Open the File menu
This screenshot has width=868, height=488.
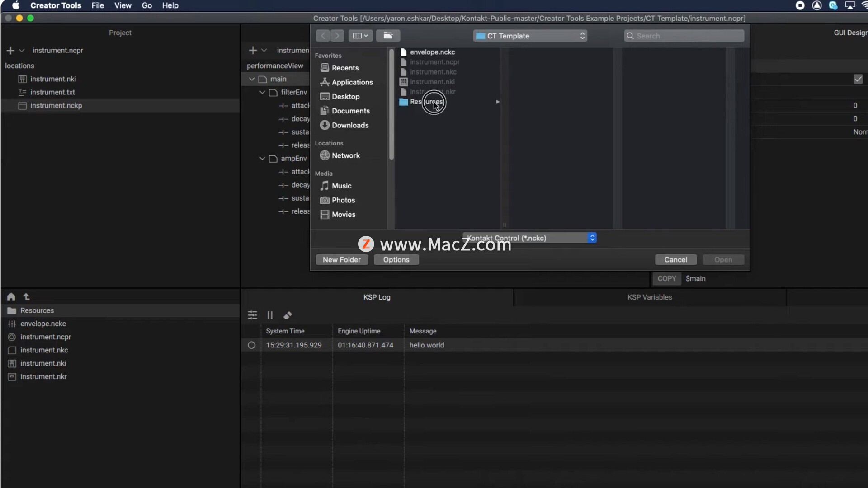pyautogui.click(x=98, y=5)
